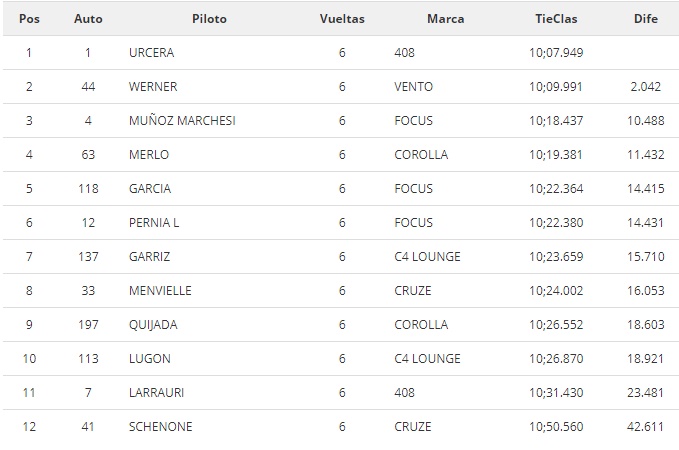Viewport: 679px width, 450px height.
Task: Click the PERNIA L entry
Action: click(154, 223)
